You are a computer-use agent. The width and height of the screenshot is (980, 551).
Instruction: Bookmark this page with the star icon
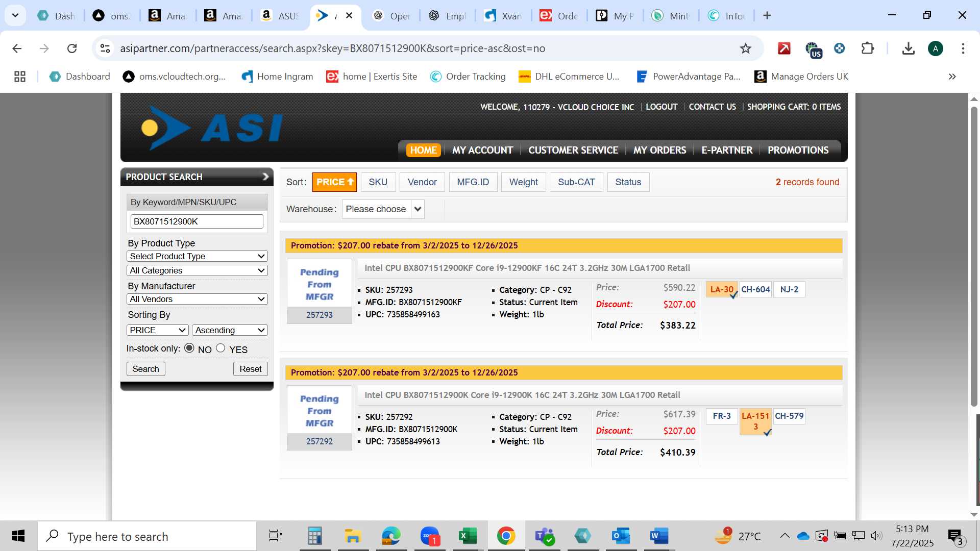click(x=746, y=48)
